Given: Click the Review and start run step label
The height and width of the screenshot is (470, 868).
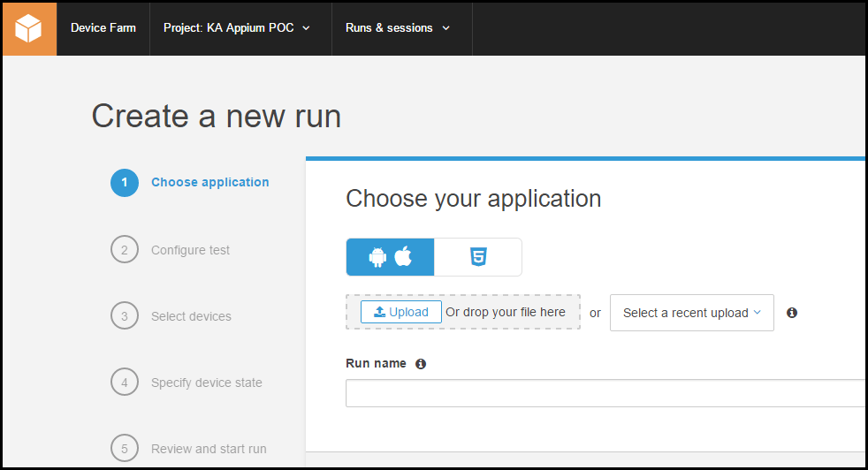Looking at the screenshot, I should point(209,449).
